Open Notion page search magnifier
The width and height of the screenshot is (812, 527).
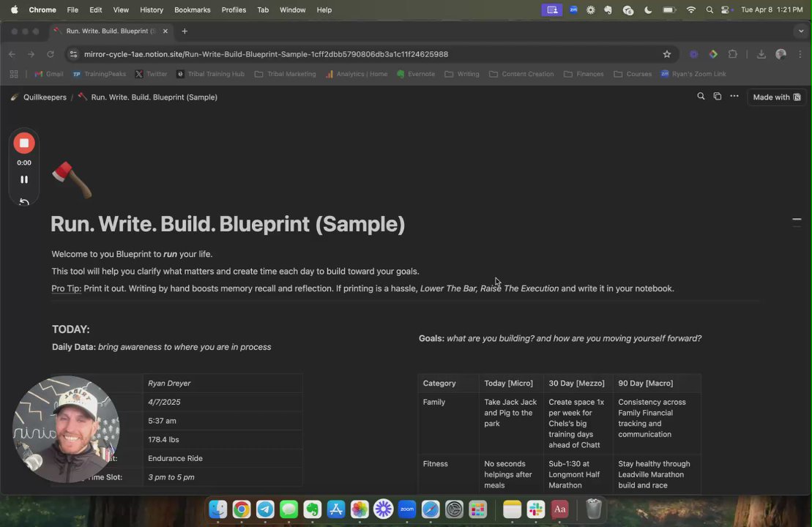[x=701, y=97]
